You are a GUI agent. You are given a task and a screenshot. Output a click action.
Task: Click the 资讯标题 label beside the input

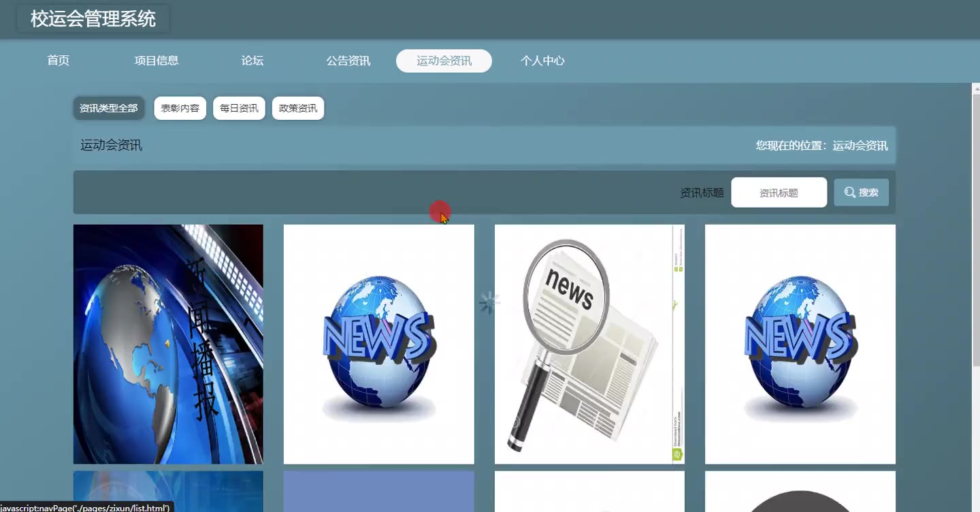(x=702, y=193)
